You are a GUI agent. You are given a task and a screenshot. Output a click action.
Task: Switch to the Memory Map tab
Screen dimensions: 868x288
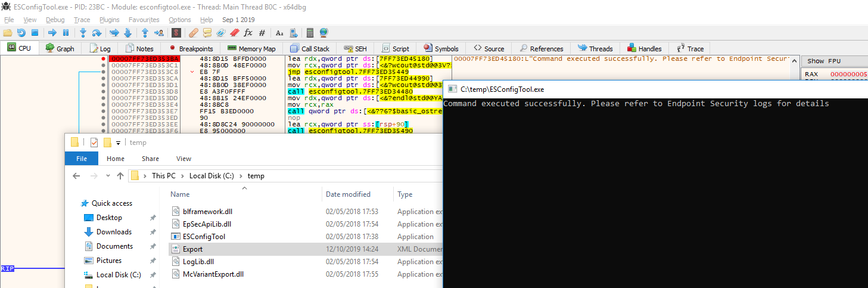pyautogui.click(x=251, y=48)
